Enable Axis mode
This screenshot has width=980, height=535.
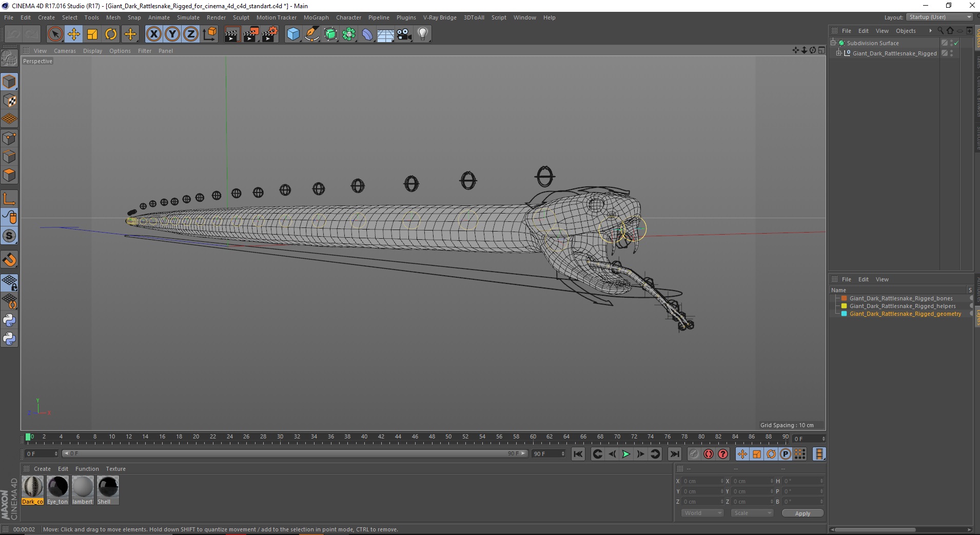point(9,199)
